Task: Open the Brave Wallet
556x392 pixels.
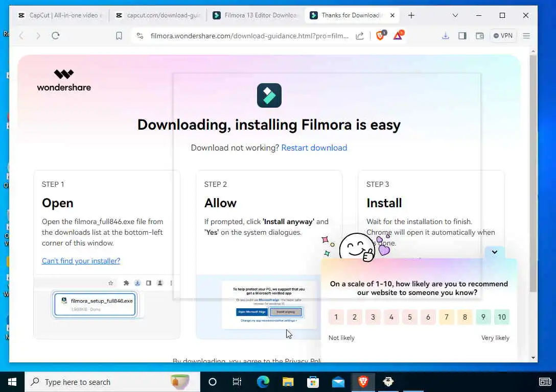Action: 479,36
